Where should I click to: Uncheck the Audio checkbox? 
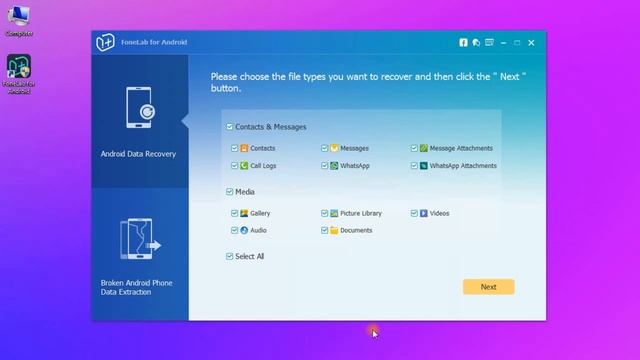[234, 230]
